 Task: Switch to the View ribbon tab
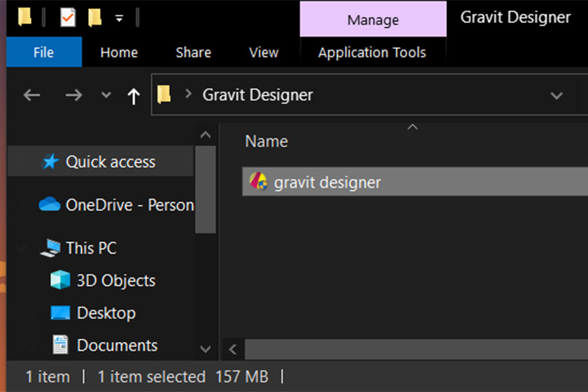(x=264, y=52)
